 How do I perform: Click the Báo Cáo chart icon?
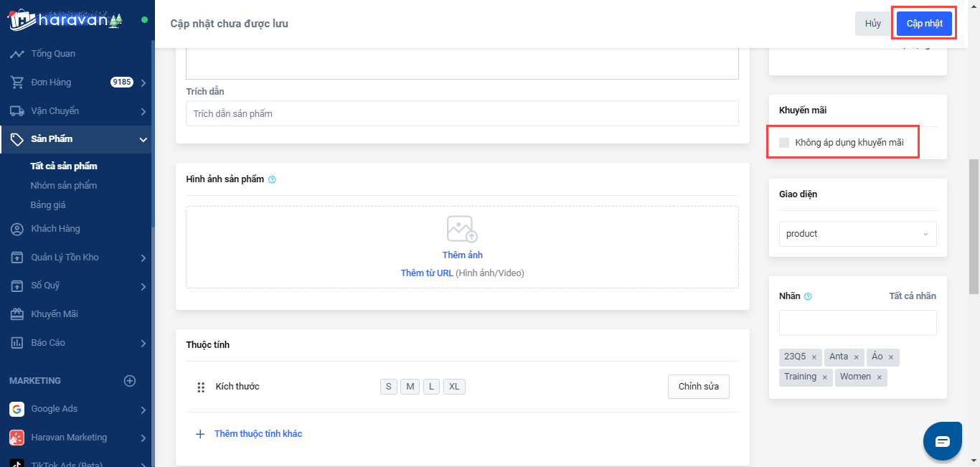tap(17, 343)
